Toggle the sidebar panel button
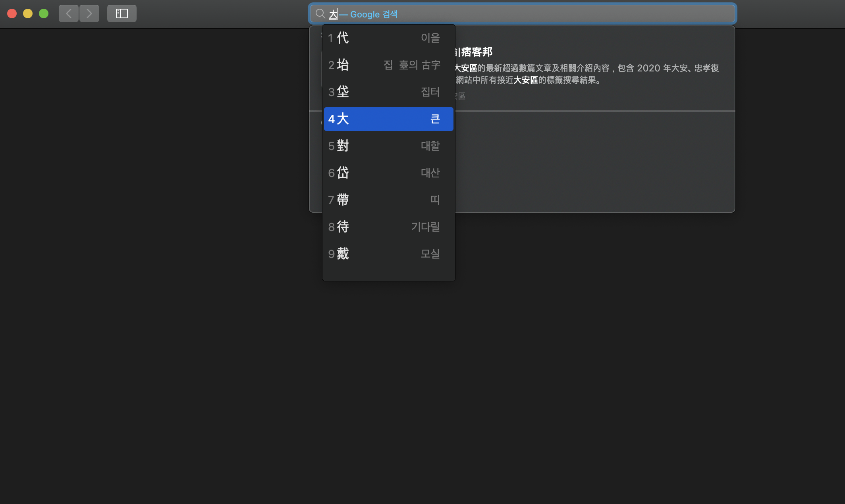This screenshot has width=845, height=504. 122,13
